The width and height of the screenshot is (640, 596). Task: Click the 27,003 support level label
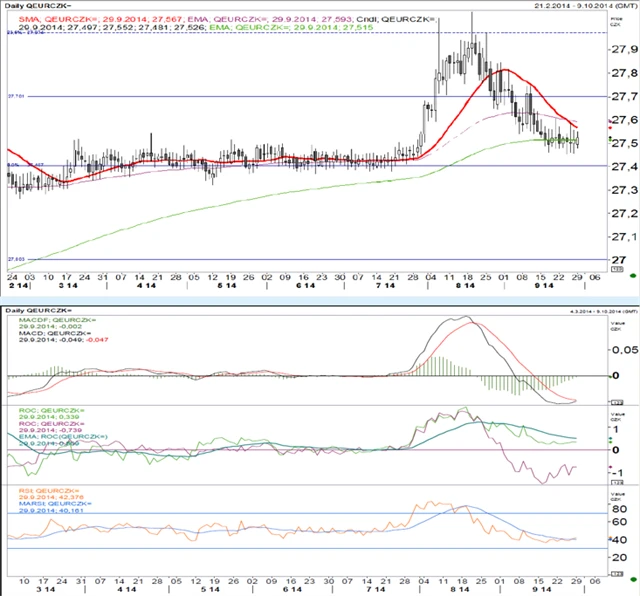pos(16,258)
